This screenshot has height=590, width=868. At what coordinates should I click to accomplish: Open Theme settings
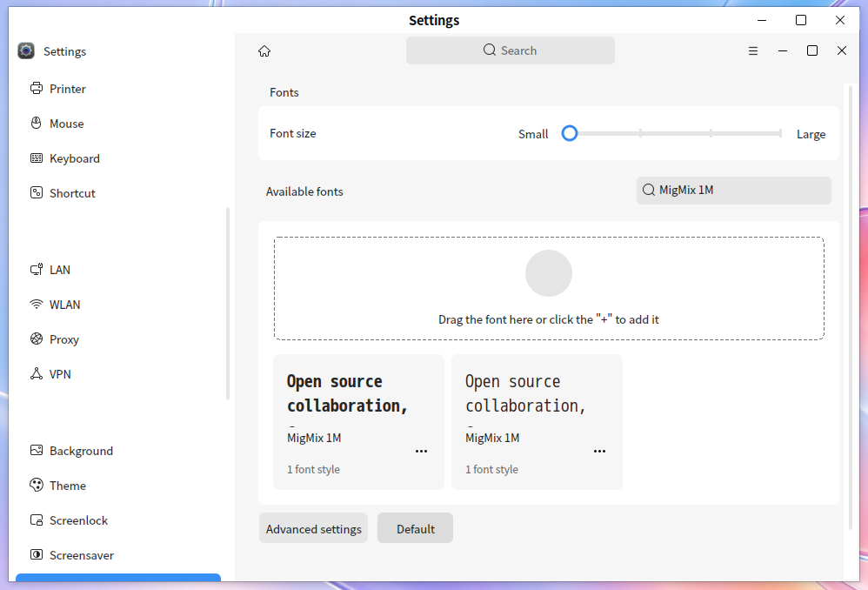pos(118,486)
